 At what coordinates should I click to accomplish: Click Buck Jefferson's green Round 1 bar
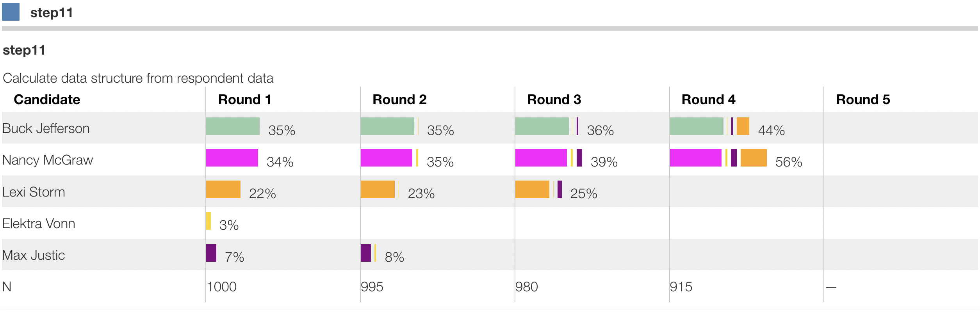click(x=233, y=126)
